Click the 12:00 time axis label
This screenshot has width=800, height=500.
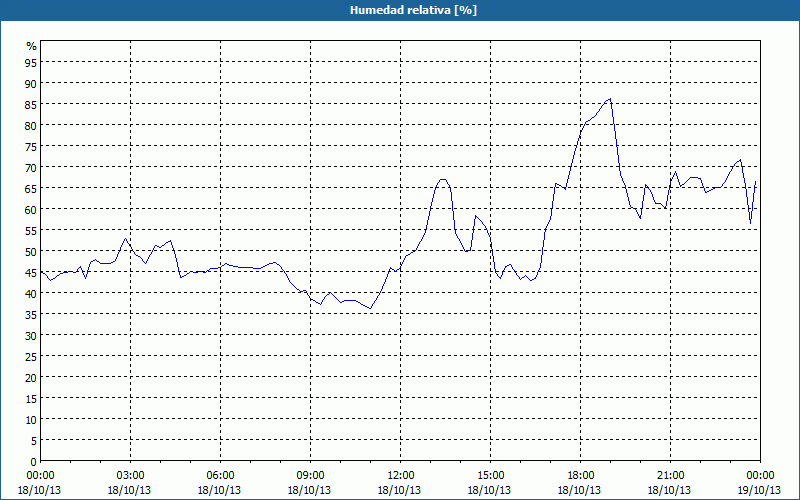pyautogui.click(x=401, y=476)
